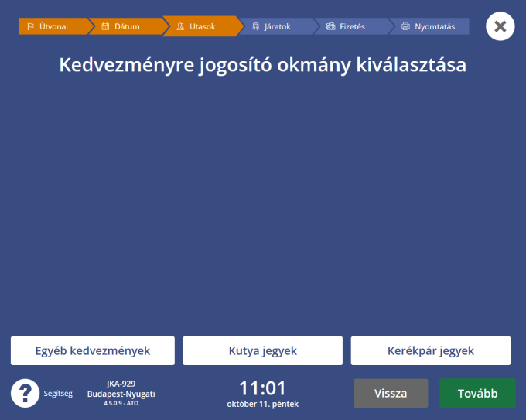The image size is (526, 420).
Task: Click the train icon in the Járatok step
Action: point(255,27)
